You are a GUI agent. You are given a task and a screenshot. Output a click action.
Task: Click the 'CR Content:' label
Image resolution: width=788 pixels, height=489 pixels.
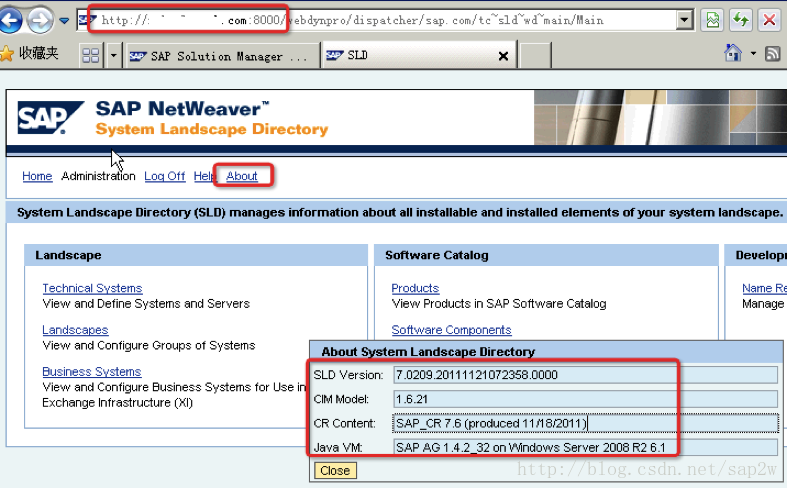pyautogui.click(x=344, y=424)
